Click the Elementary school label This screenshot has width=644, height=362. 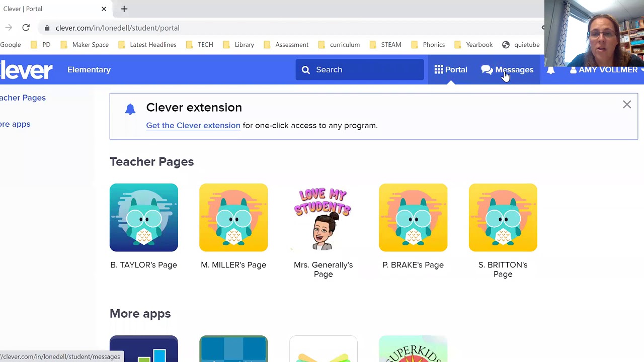89,70
